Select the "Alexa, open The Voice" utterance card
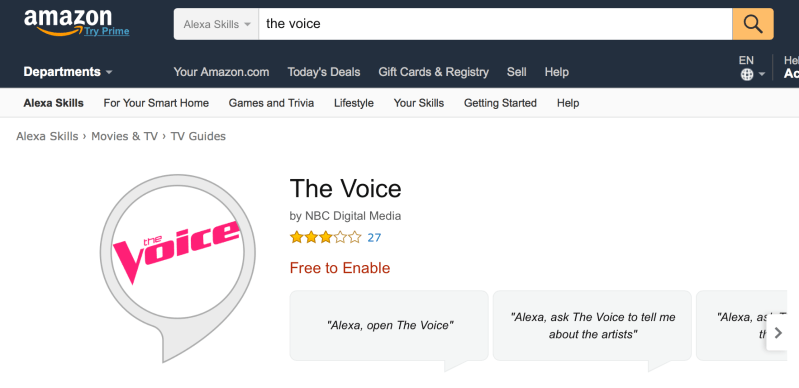Viewport: 799px width, 388px height. pyautogui.click(x=389, y=325)
